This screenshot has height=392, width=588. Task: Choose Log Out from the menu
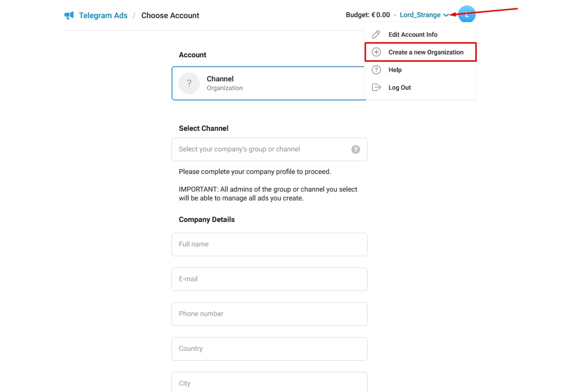click(399, 87)
